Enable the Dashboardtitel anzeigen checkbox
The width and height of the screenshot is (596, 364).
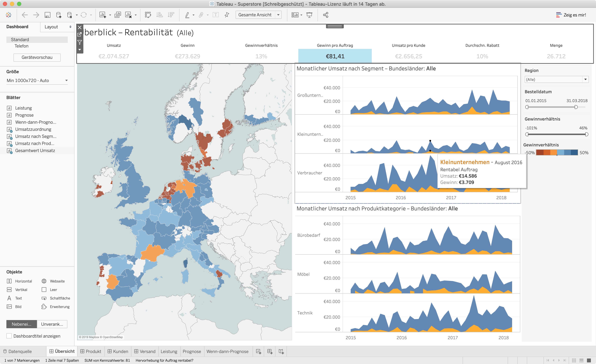tap(9, 336)
